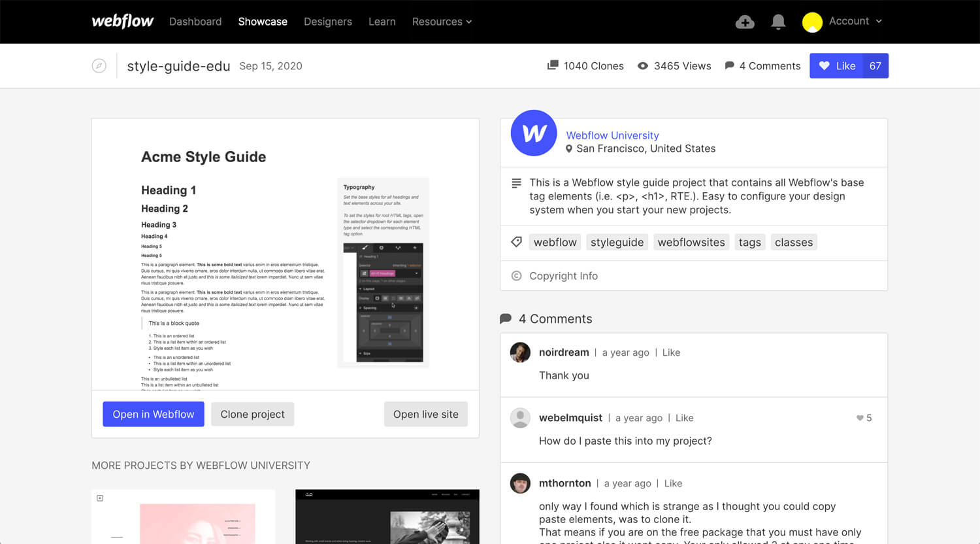Open the Designers page
The height and width of the screenshot is (544, 980).
tap(328, 22)
